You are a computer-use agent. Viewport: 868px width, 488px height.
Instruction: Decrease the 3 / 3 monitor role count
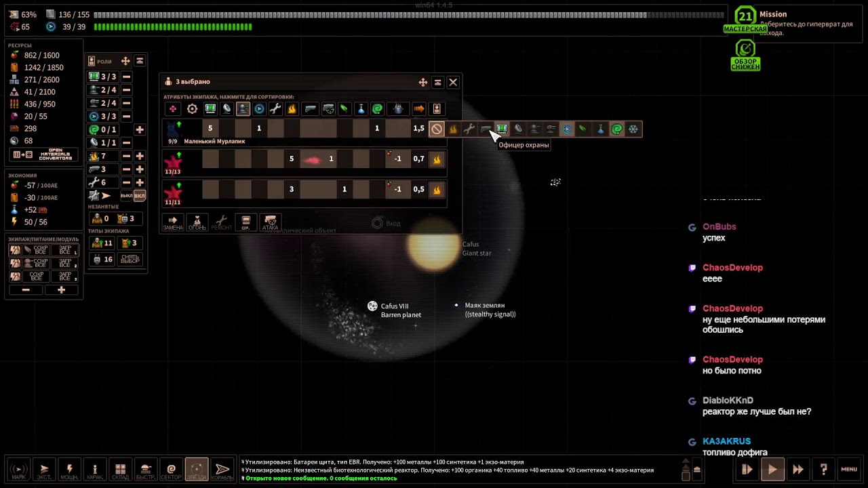point(126,77)
